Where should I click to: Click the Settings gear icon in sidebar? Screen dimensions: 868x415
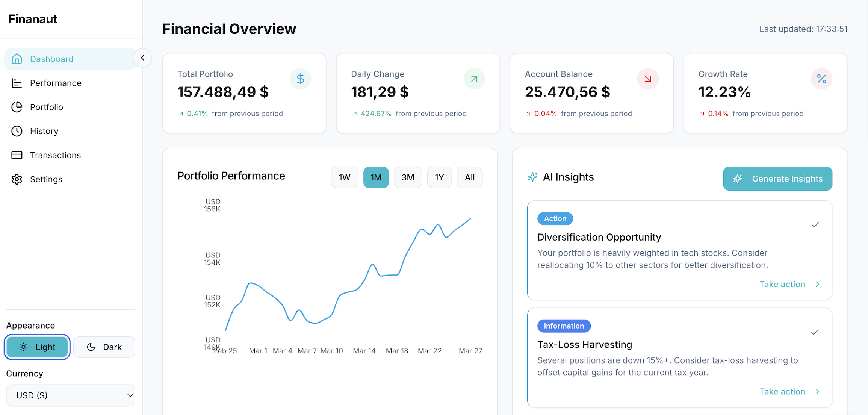tap(17, 179)
